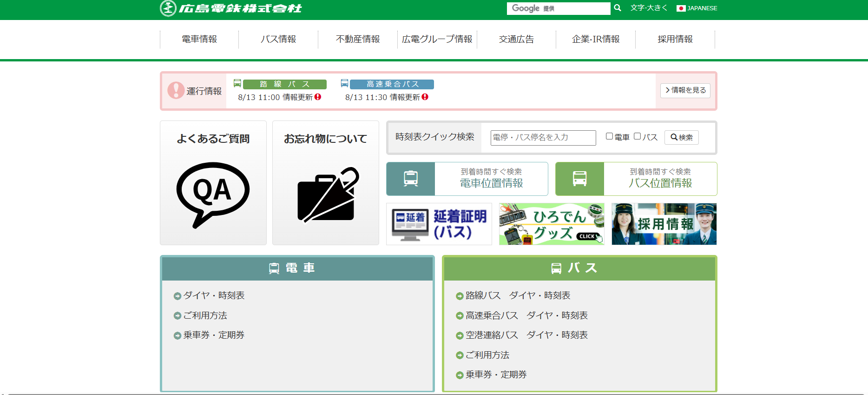
Task: Open the 交通広告 menu
Action: click(516, 39)
